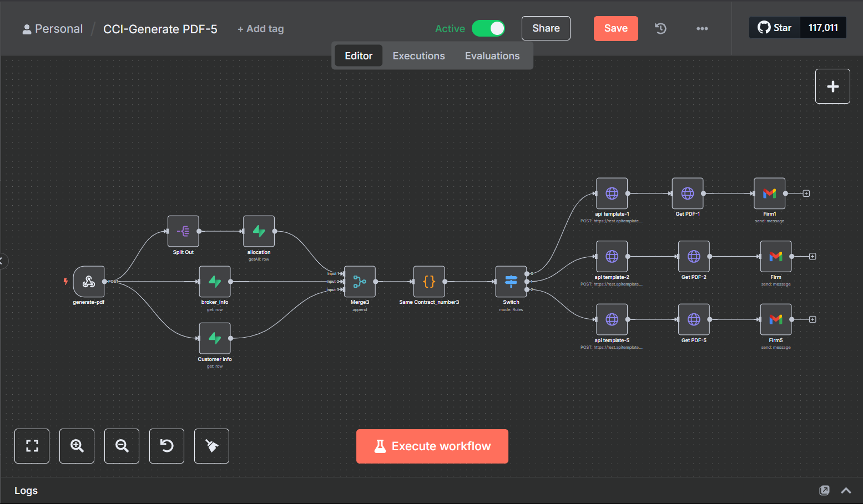The height and width of the screenshot is (504, 863).
Task: Expand the collapsed left sidebar
Action: (3, 261)
